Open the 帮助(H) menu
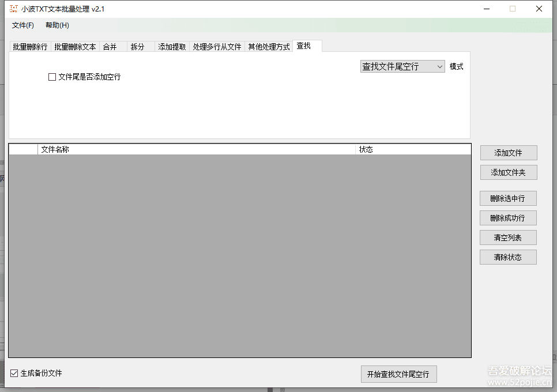The width and height of the screenshot is (557, 392). click(x=57, y=25)
